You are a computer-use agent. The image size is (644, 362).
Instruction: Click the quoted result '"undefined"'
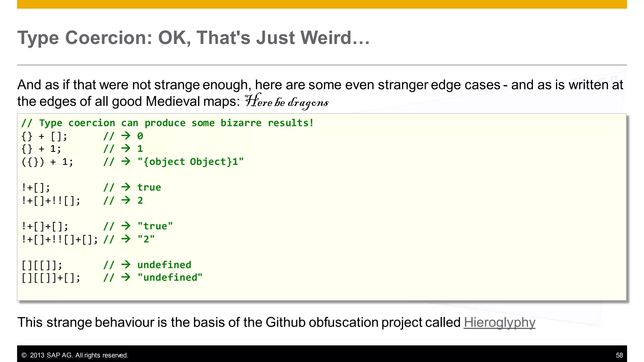[x=170, y=277]
